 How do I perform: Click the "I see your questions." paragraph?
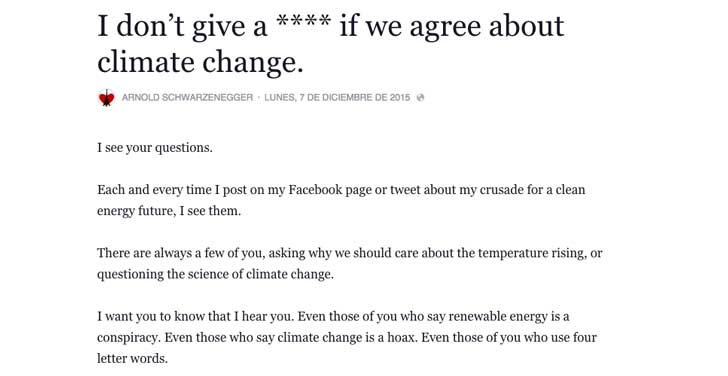[x=155, y=148]
